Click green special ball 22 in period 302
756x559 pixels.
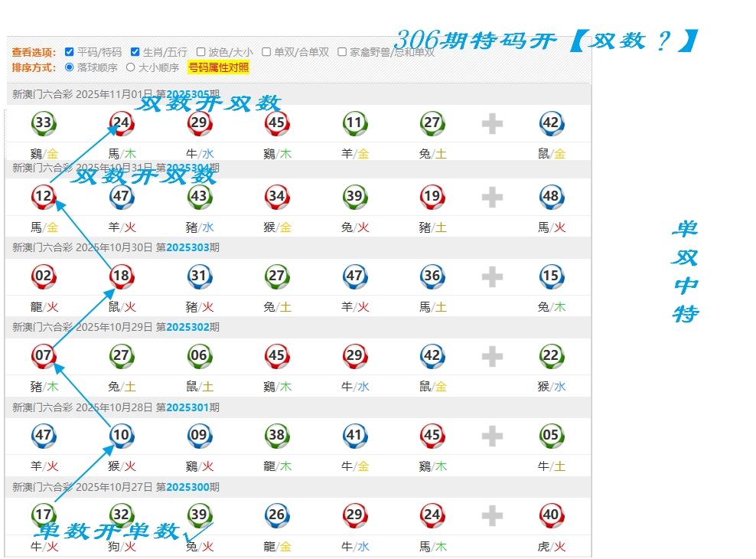tap(551, 356)
